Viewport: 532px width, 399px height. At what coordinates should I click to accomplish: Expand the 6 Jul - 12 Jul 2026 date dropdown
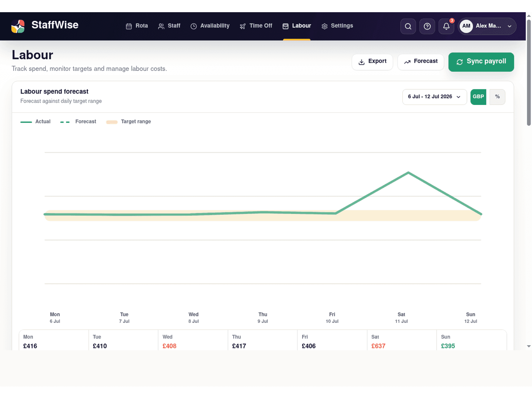[x=434, y=97]
